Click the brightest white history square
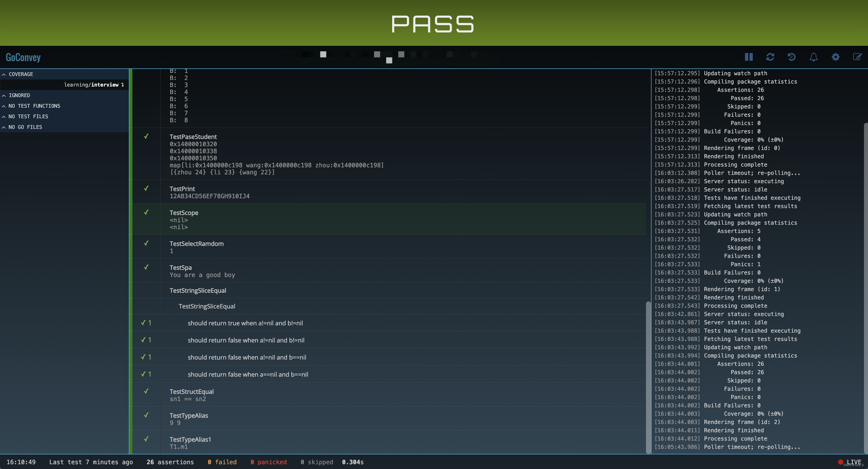 click(x=323, y=54)
